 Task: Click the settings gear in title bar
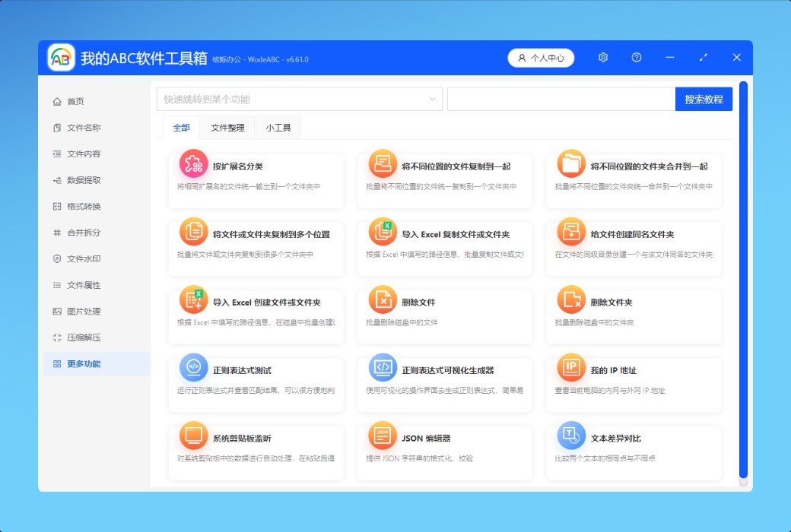point(603,58)
